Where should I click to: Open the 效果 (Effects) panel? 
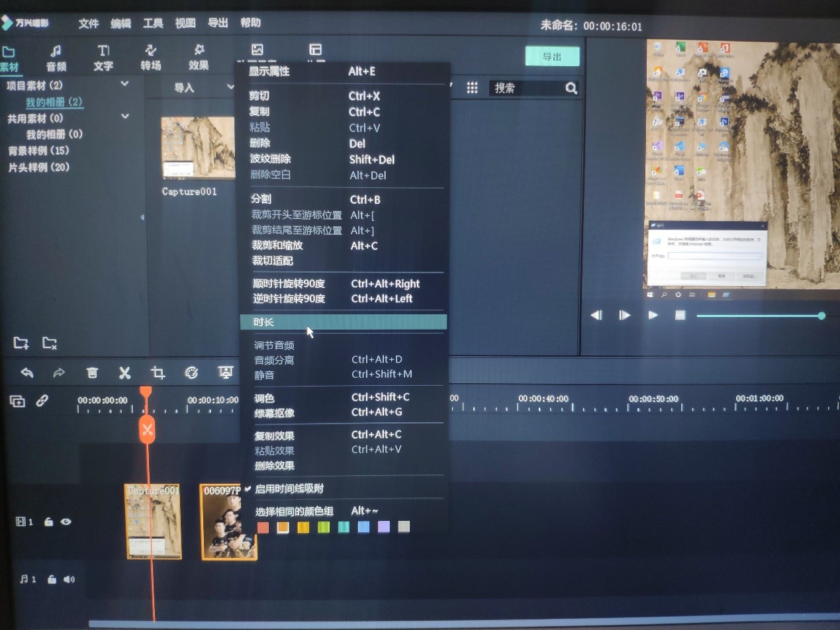198,58
